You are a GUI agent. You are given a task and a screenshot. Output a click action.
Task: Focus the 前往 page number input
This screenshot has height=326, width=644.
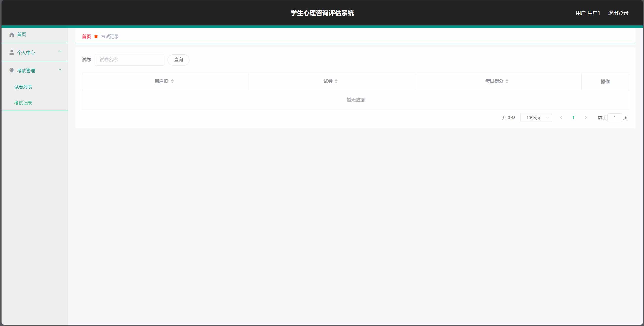coord(615,118)
